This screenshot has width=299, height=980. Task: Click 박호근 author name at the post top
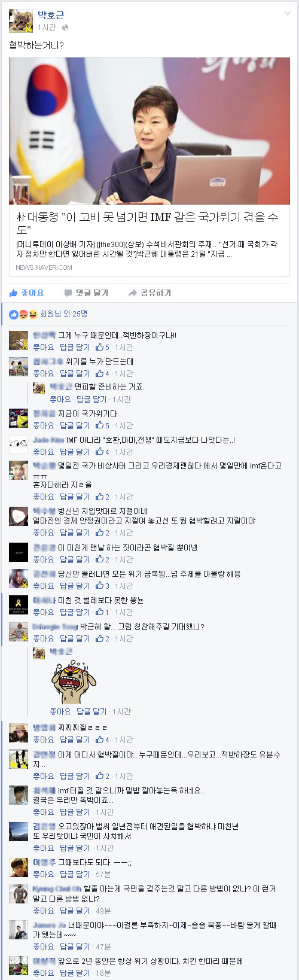point(51,15)
